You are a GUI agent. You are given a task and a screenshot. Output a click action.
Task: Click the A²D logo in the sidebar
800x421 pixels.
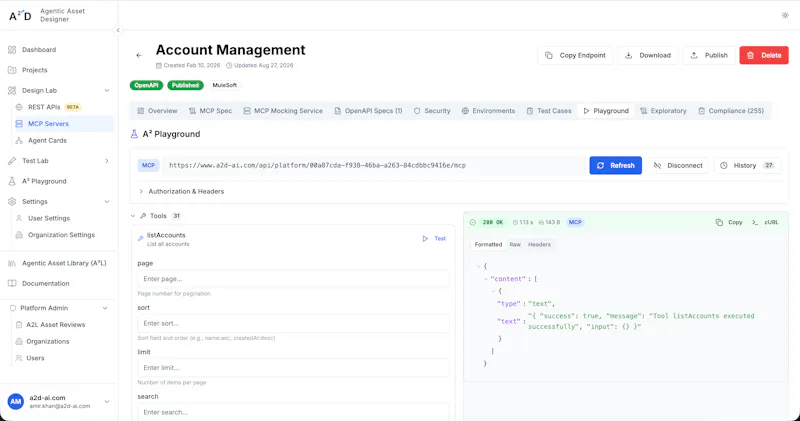pyautogui.click(x=20, y=16)
